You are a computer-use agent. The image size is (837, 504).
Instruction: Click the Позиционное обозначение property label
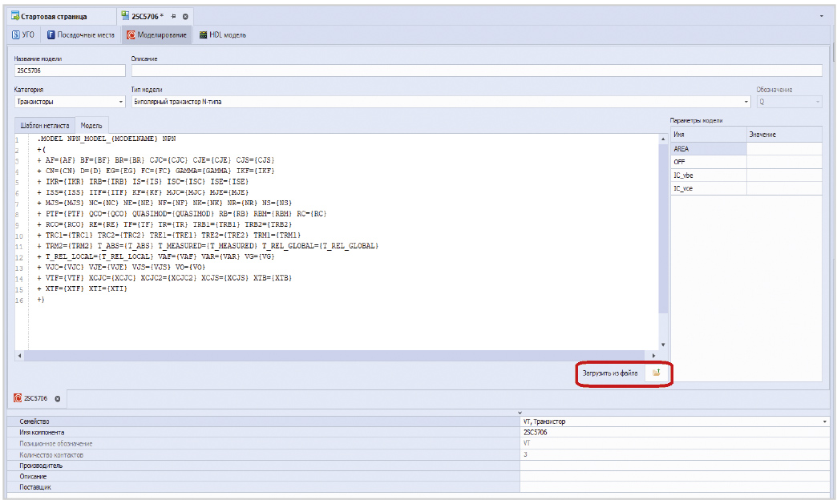pos(56,444)
